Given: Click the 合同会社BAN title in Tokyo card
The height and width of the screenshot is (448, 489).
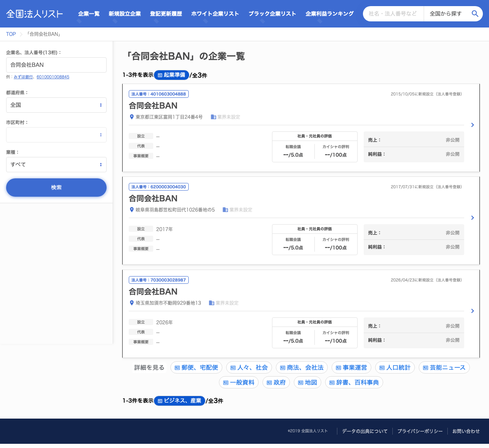Looking at the screenshot, I should (153, 105).
